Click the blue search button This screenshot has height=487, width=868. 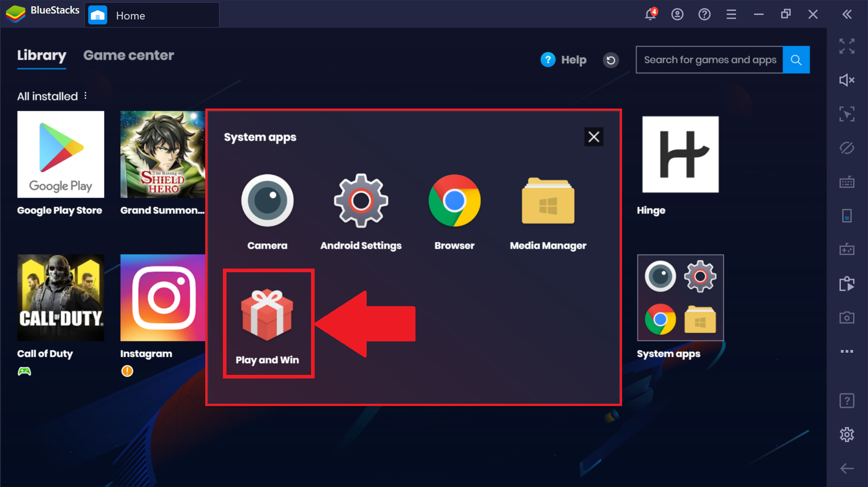[x=796, y=60]
